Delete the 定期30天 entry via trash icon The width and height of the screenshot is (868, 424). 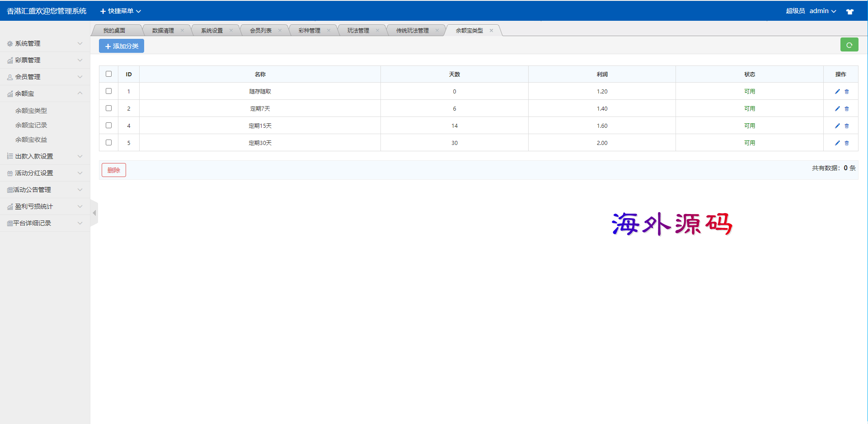coord(847,143)
